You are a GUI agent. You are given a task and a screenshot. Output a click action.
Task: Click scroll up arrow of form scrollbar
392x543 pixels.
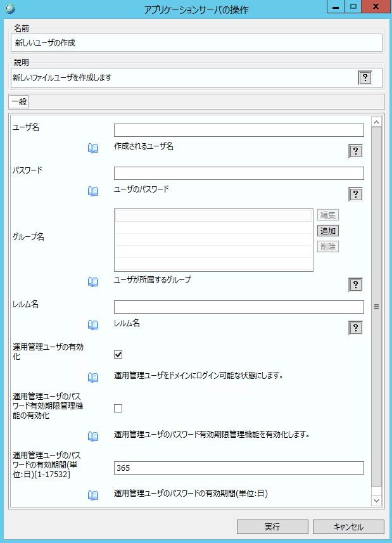[376, 122]
